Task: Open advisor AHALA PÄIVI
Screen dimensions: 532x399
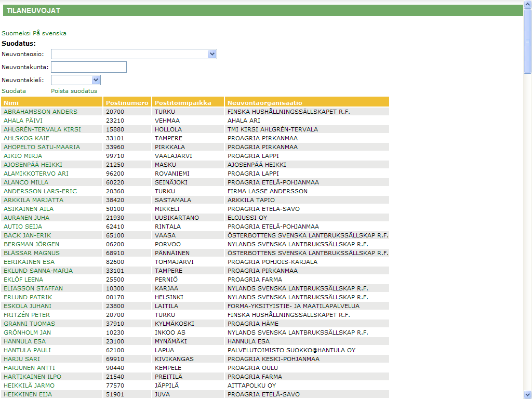Action: pos(23,121)
